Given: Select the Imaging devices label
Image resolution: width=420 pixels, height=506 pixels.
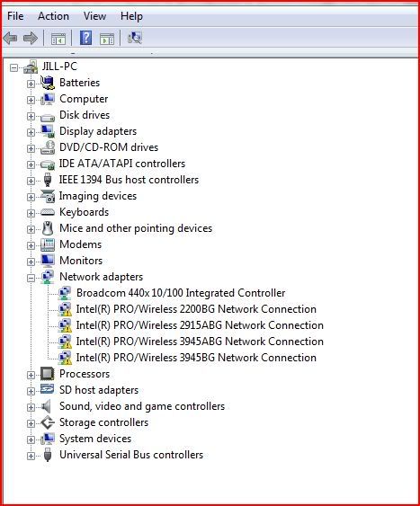Looking at the screenshot, I should click(x=98, y=196).
